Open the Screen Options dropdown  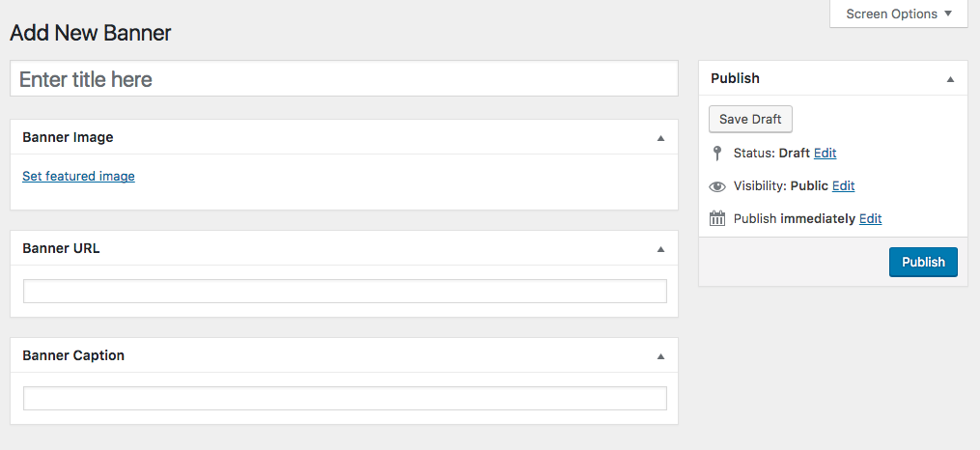pos(898,14)
